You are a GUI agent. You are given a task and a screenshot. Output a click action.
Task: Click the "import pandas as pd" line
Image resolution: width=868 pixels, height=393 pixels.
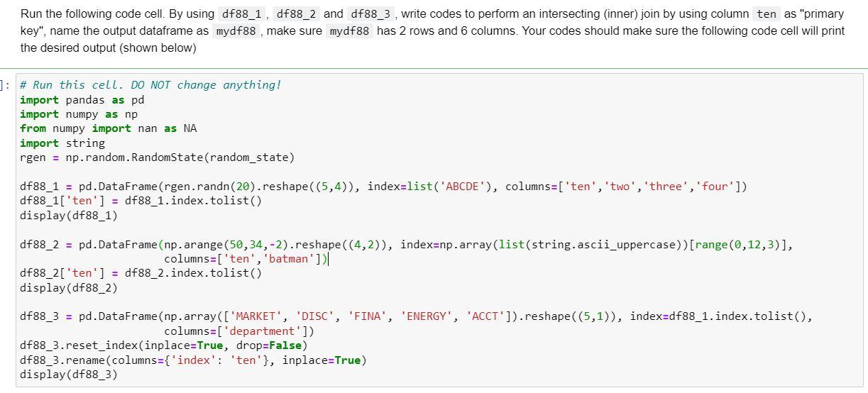pyautogui.click(x=82, y=99)
